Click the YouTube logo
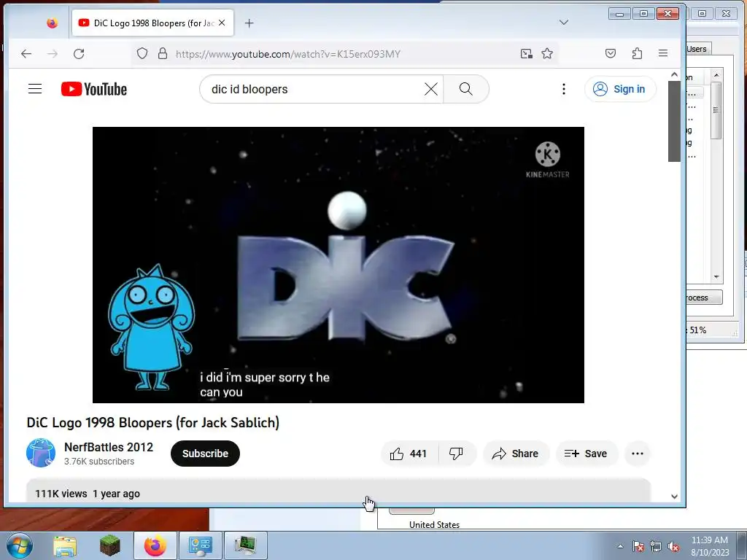747x560 pixels. [x=94, y=89]
